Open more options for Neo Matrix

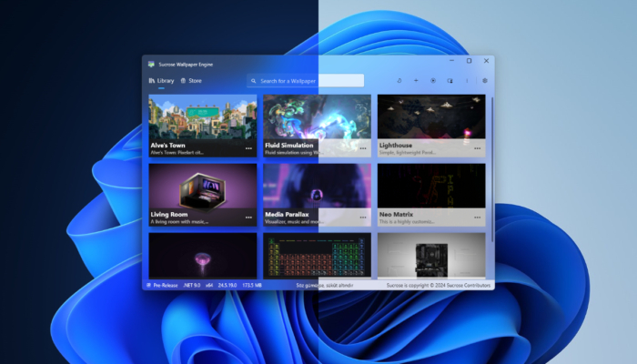coord(478,217)
